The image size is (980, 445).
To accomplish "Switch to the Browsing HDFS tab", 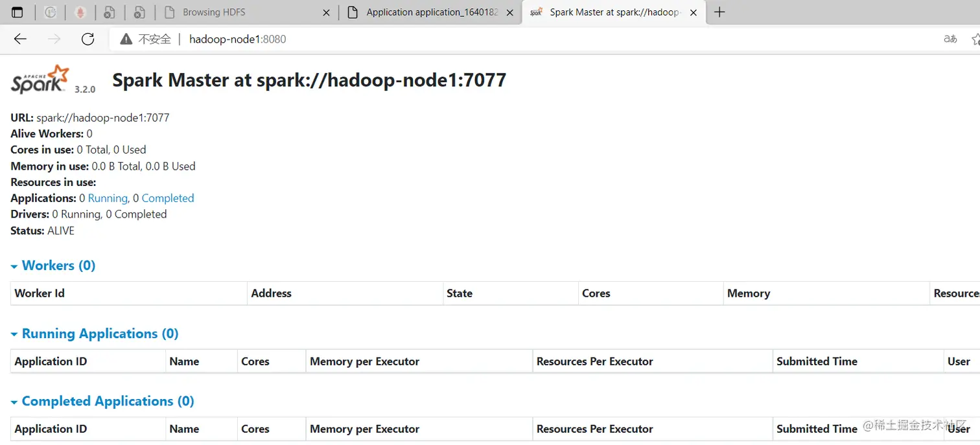I will [x=246, y=12].
